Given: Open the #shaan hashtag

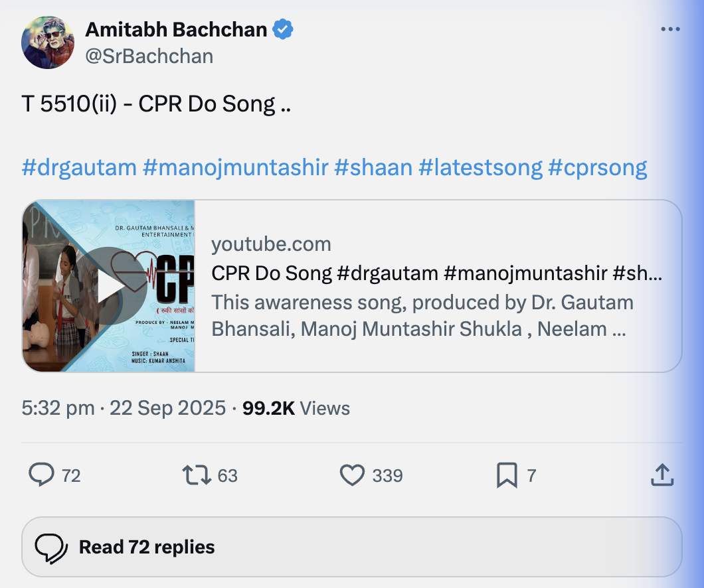Looking at the screenshot, I should click(372, 167).
